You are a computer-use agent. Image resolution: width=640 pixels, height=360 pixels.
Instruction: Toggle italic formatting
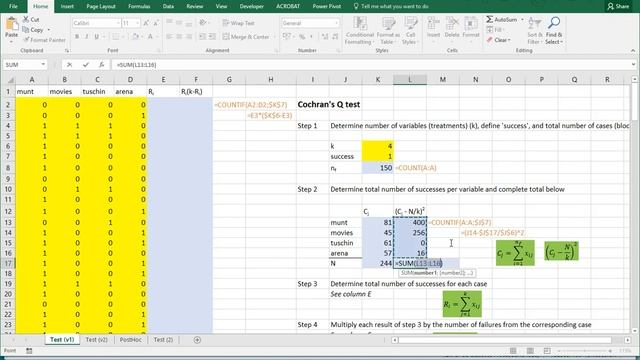87,37
